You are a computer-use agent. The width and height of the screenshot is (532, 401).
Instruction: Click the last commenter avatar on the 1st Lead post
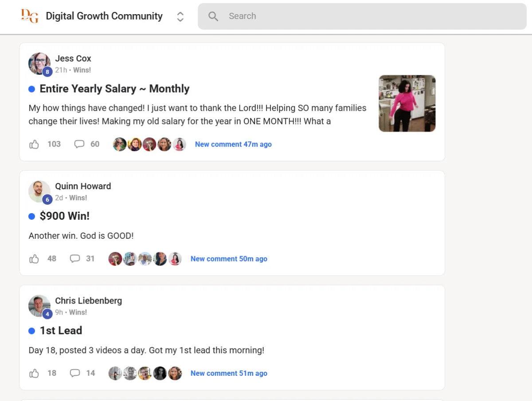click(175, 374)
